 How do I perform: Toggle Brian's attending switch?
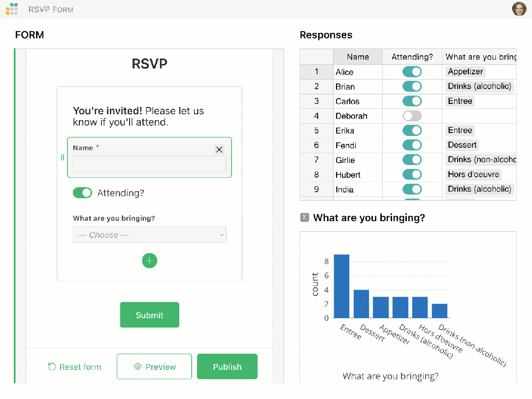coord(412,87)
